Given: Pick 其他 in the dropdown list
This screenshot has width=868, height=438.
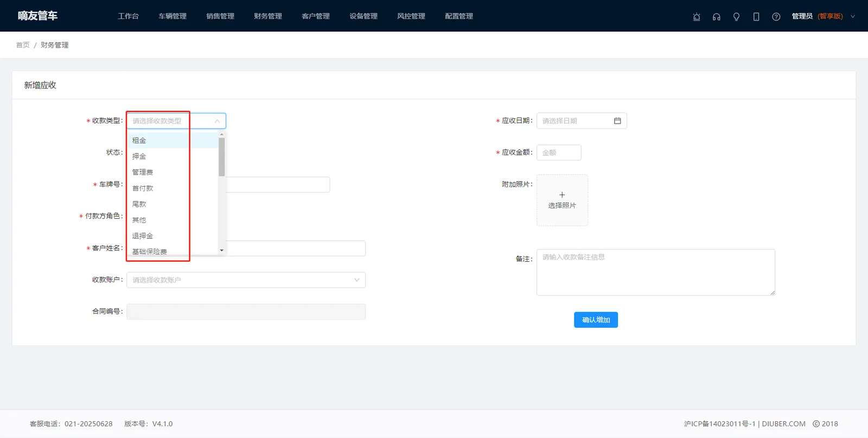Looking at the screenshot, I should [x=173, y=220].
